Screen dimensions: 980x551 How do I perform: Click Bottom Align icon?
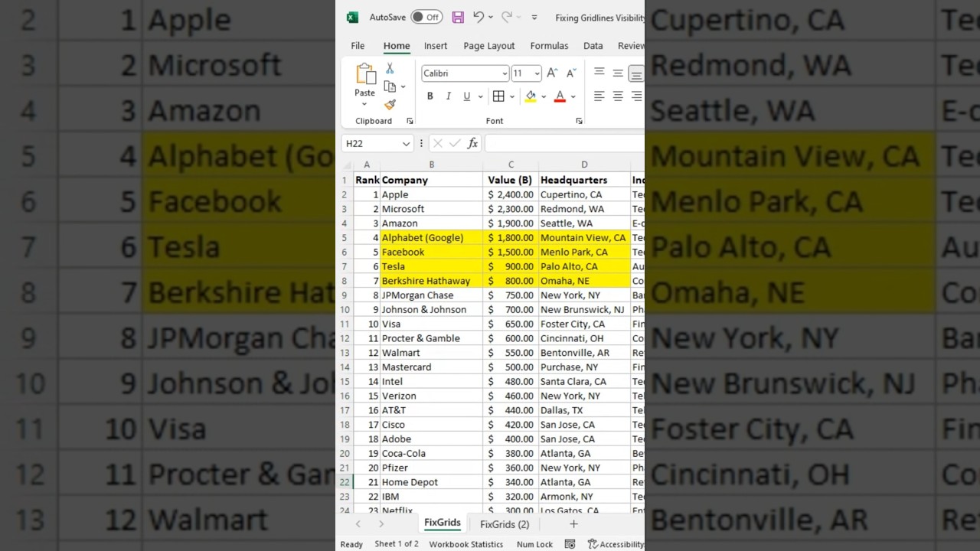pyautogui.click(x=636, y=73)
